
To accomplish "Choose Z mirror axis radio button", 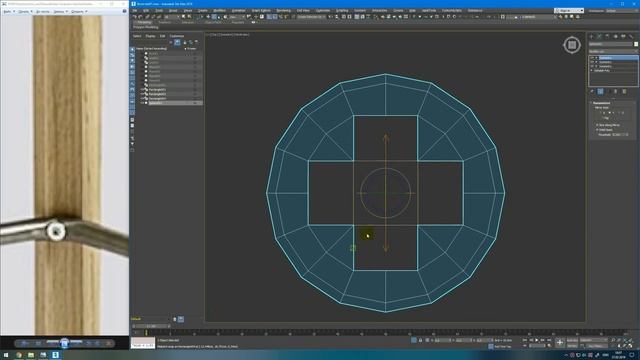I will pos(619,113).
